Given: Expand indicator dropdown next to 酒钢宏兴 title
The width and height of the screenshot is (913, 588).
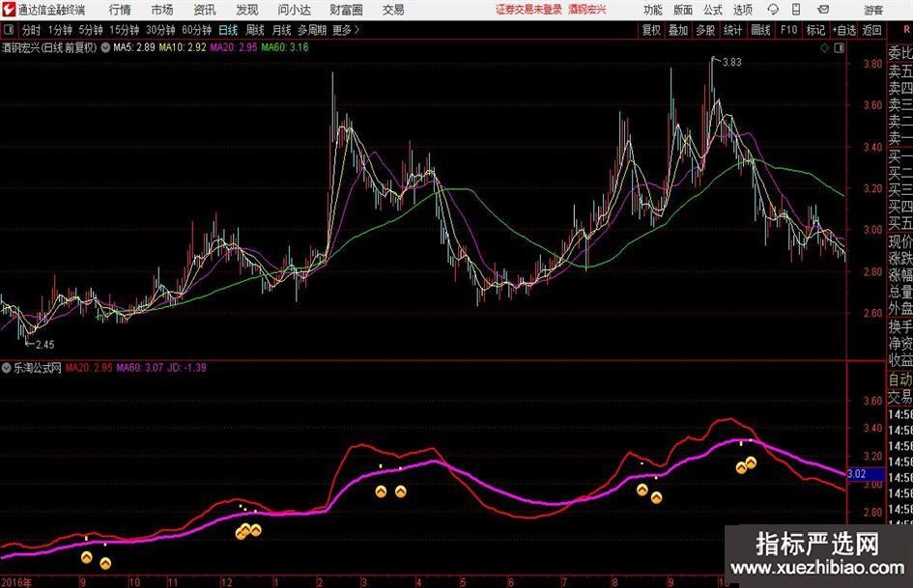Looking at the screenshot, I should (x=104, y=46).
